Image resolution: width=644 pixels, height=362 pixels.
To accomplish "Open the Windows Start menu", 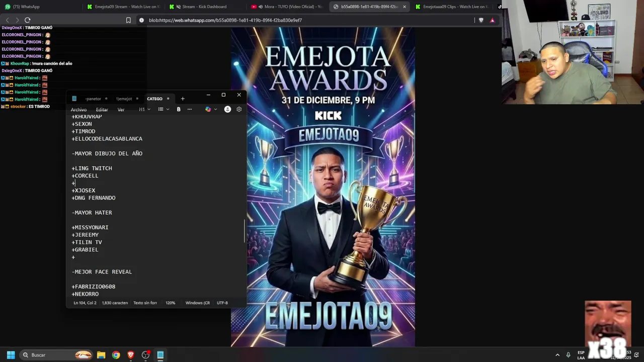I will [x=11, y=355].
